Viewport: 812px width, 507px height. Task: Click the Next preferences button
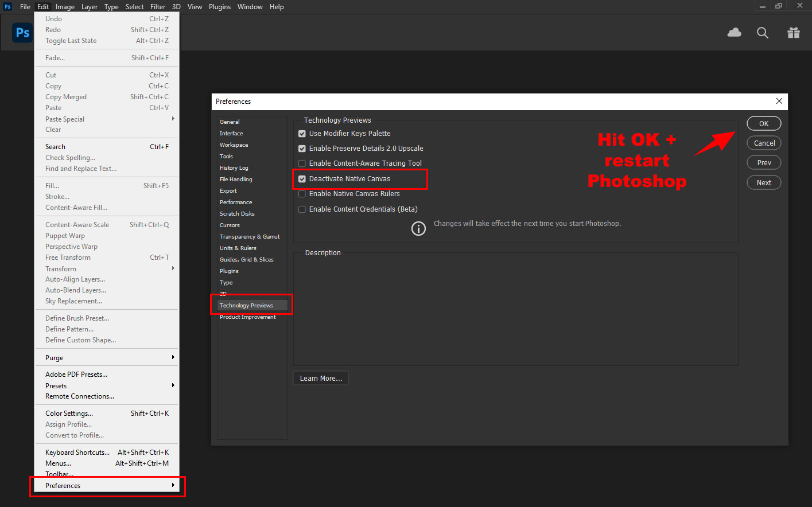(764, 182)
